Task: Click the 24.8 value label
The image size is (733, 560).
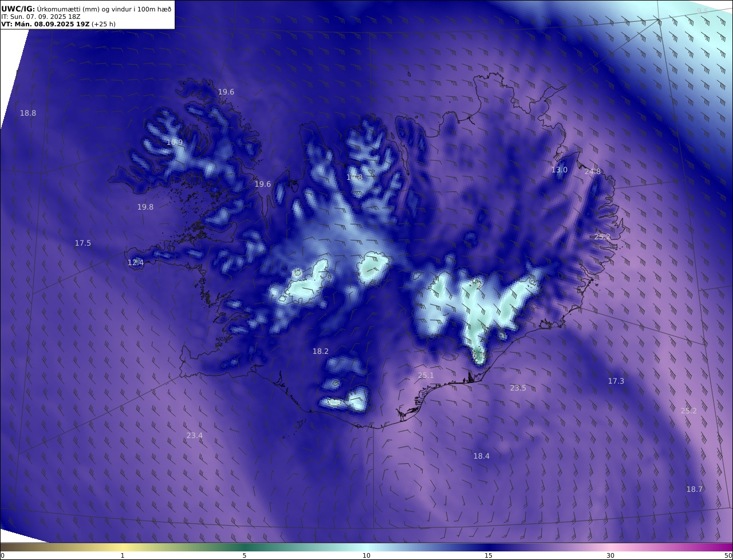Action: 593,172
